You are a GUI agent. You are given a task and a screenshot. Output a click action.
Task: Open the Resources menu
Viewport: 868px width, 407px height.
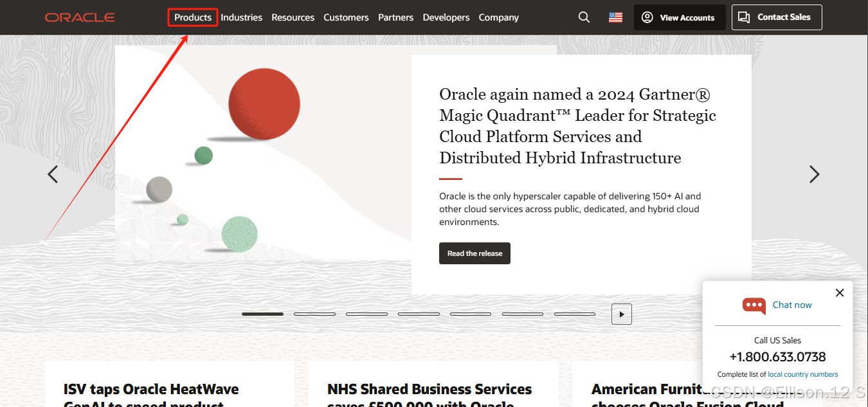[293, 17]
